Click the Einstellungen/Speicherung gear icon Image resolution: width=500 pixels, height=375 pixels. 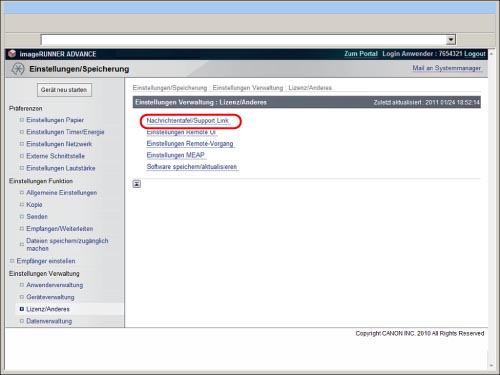tap(18, 69)
